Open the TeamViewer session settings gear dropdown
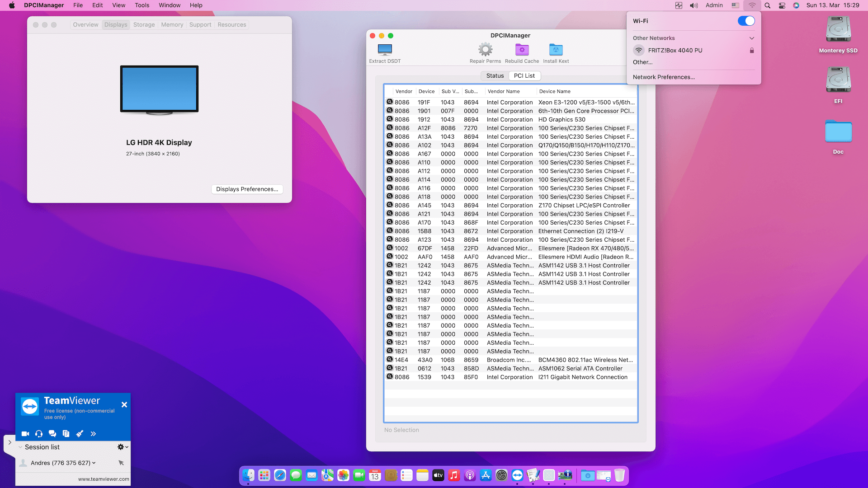Image resolution: width=868 pixels, height=488 pixels. (123, 447)
